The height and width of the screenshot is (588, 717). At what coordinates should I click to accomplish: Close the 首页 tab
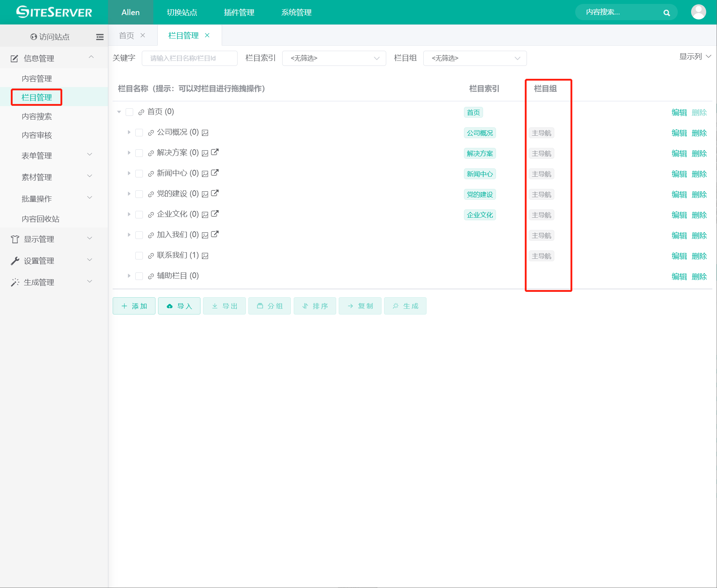[143, 35]
